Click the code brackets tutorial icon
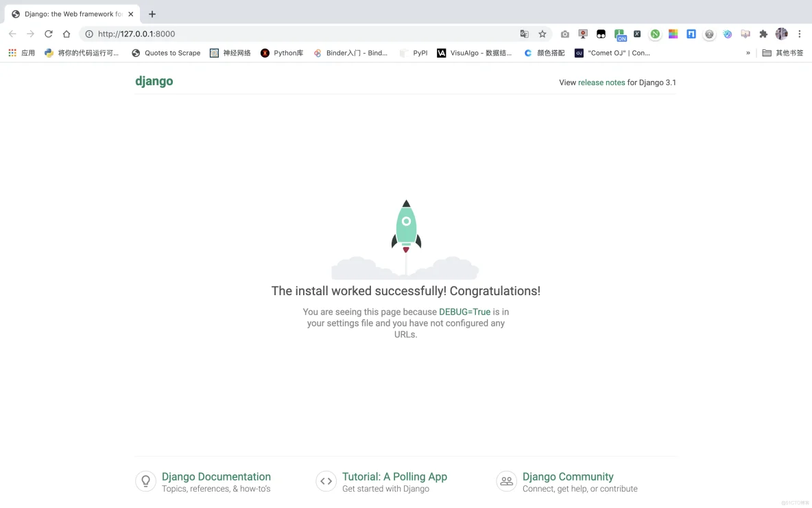Viewport: 812px width, 508px height. (326, 481)
